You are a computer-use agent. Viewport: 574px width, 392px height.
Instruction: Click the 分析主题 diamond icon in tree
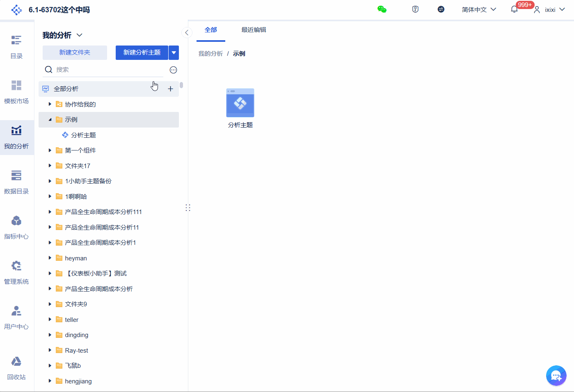pyautogui.click(x=65, y=135)
